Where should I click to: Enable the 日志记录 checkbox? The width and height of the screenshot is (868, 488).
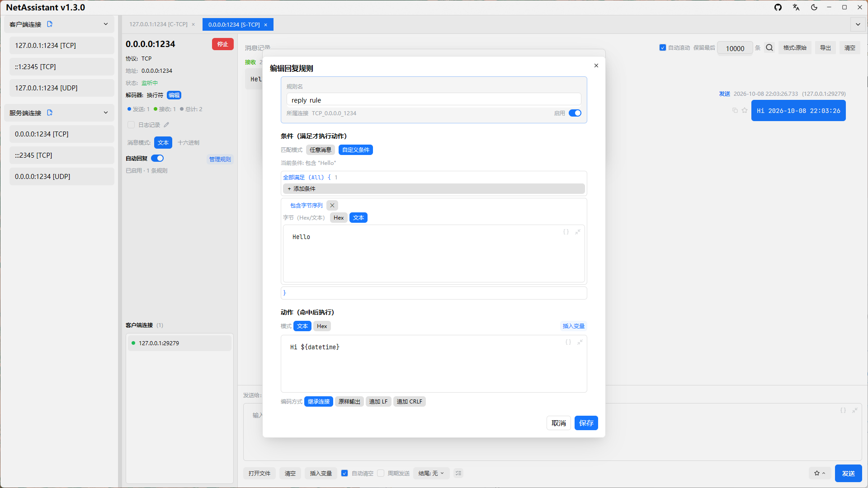tap(131, 125)
